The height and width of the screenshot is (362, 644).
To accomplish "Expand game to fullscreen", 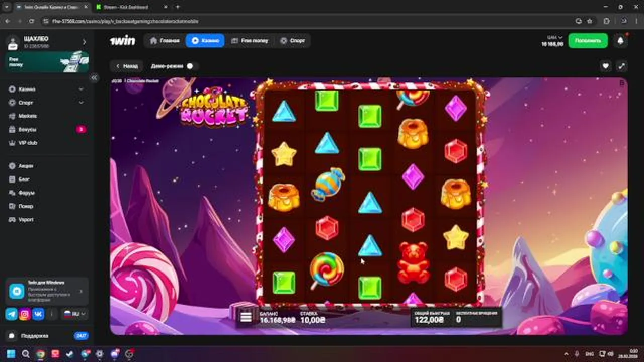I will point(622,66).
